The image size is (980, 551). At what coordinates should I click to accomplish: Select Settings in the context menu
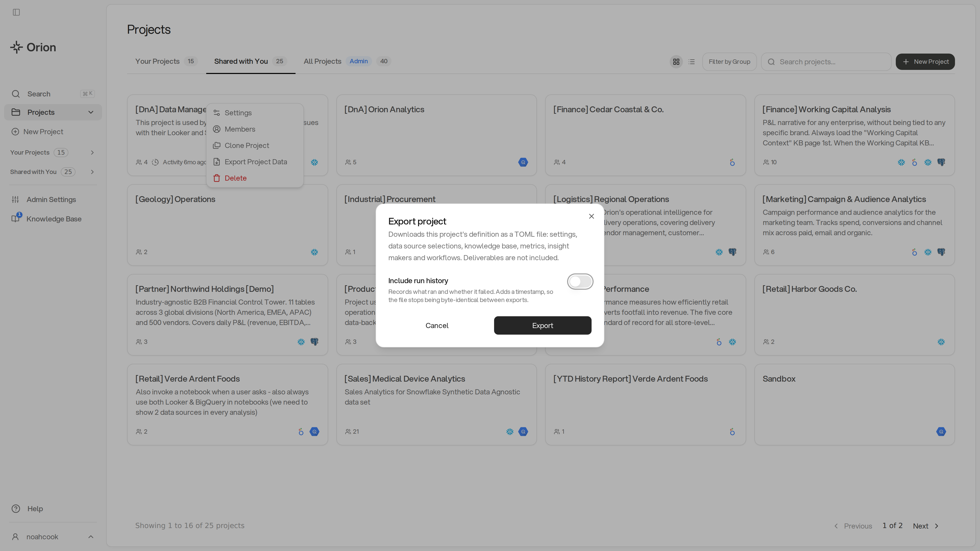click(254, 113)
